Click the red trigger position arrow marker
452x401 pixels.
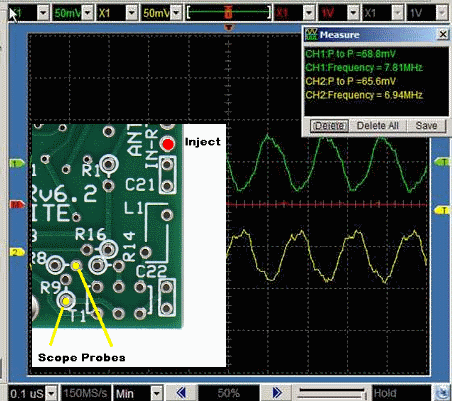(x=228, y=27)
